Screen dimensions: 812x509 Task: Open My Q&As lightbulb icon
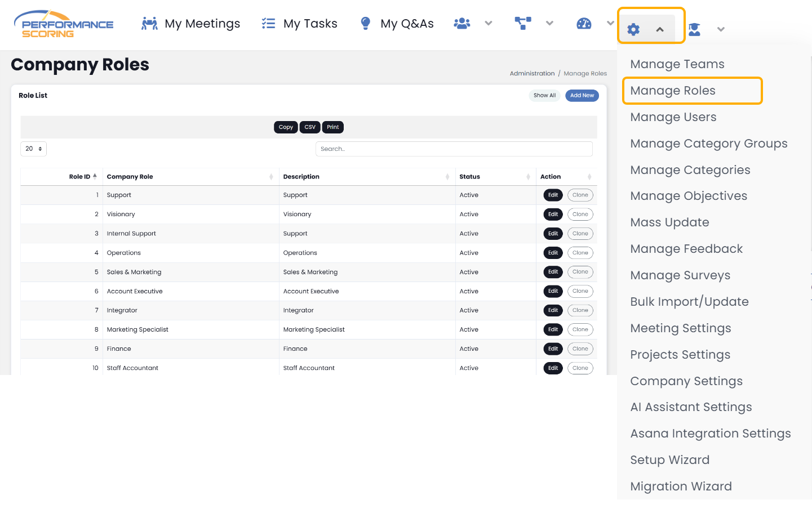click(x=366, y=24)
